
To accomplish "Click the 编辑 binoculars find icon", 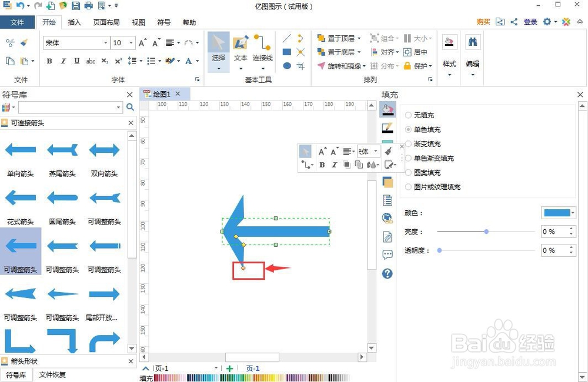I will pos(473,42).
